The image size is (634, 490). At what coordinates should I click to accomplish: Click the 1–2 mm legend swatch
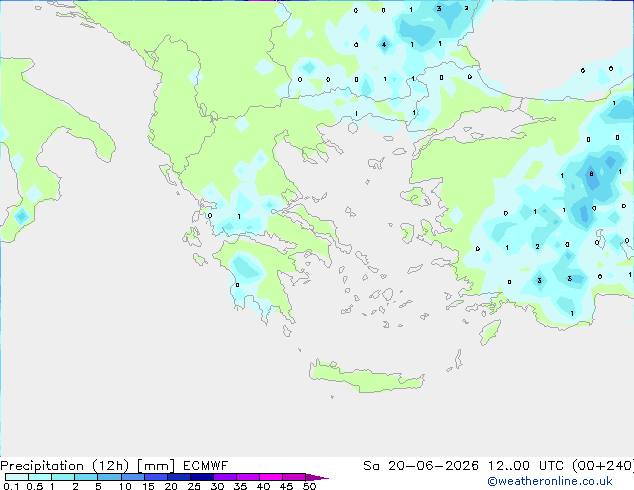(x=63, y=477)
